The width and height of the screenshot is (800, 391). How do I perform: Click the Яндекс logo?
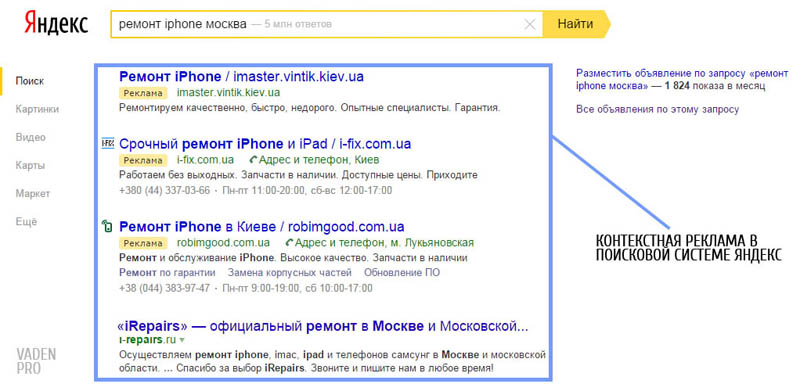point(56,24)
